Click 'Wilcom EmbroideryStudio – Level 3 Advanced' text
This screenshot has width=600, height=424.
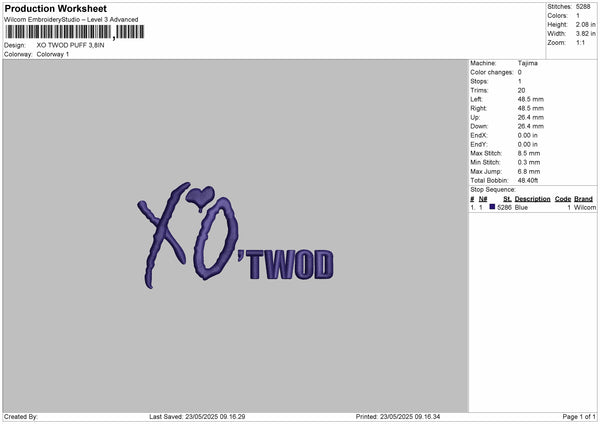click(71, 20)
